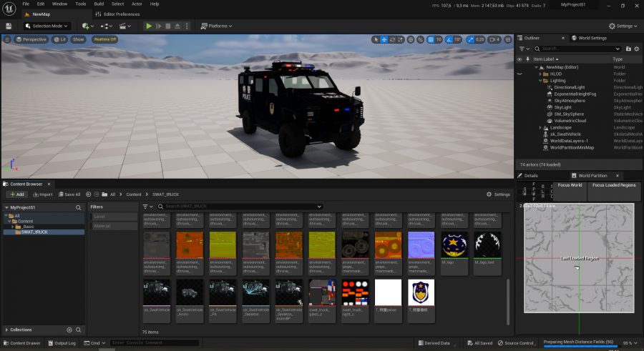Choose the Select objects tool in the viewport
The image size is (644, 351).
(x=376, y=39)
